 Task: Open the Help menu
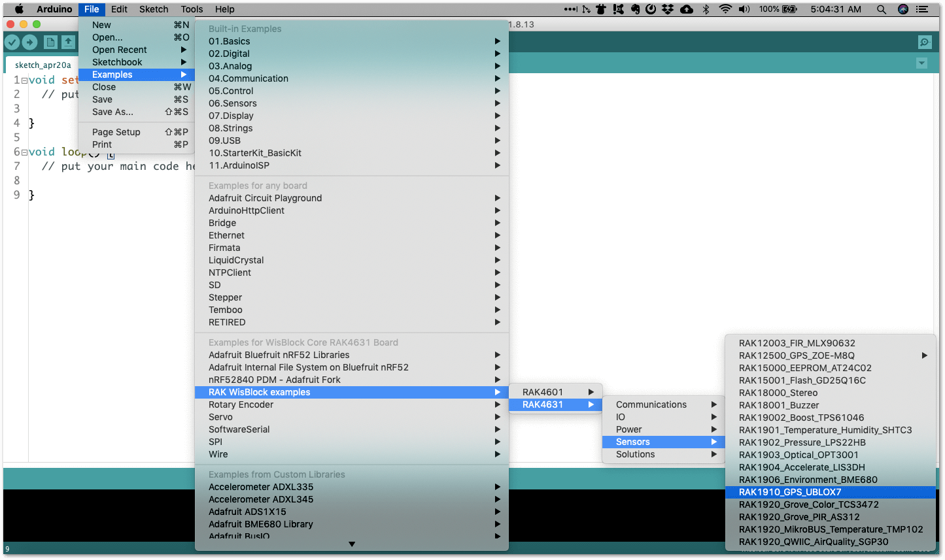click(225, 9)
